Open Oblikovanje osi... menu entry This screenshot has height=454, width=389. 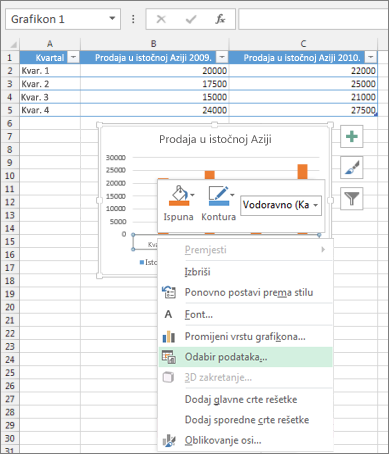point(246,441)
